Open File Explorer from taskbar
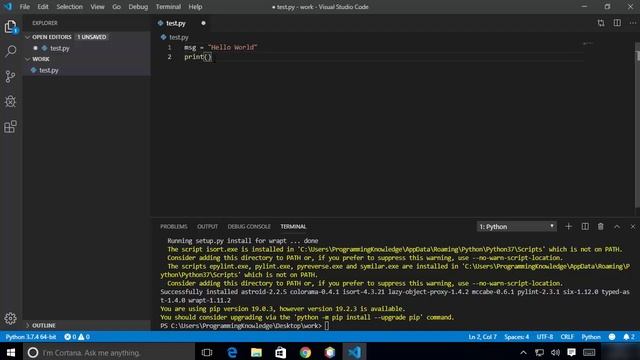The image size is (640, 360). click(256, 352)
